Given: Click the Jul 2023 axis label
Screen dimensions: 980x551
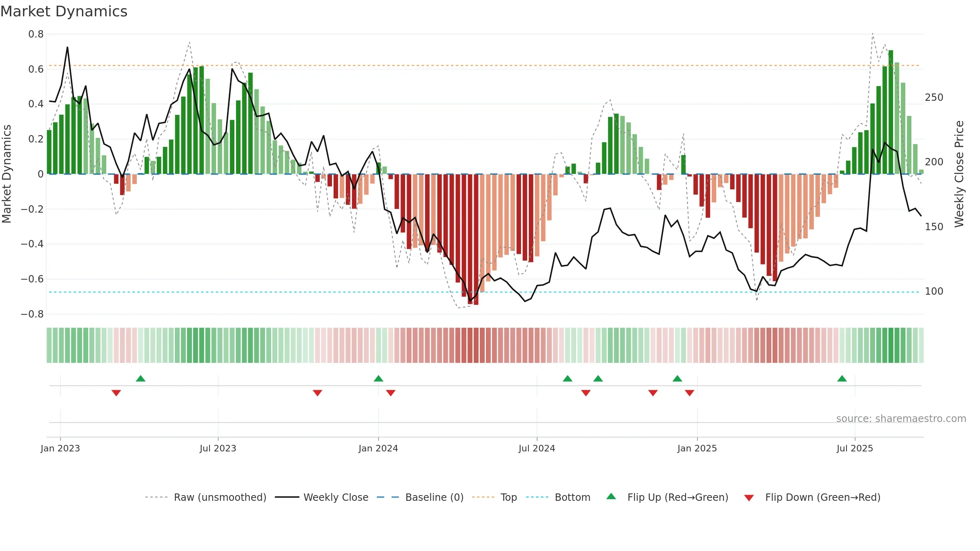Looking at the screenshot, I should [x=218, y=448].
